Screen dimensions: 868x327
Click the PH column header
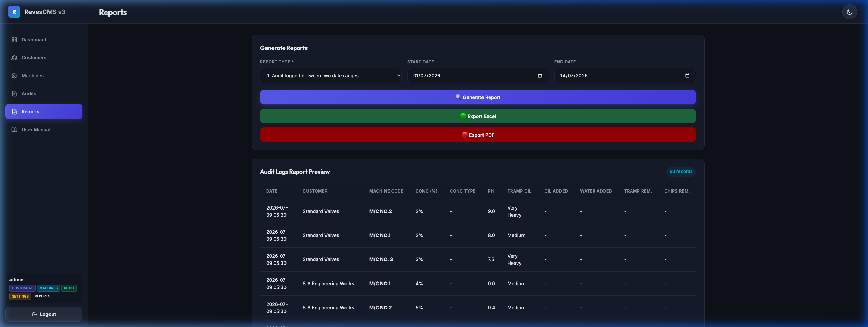pos(491,191)
